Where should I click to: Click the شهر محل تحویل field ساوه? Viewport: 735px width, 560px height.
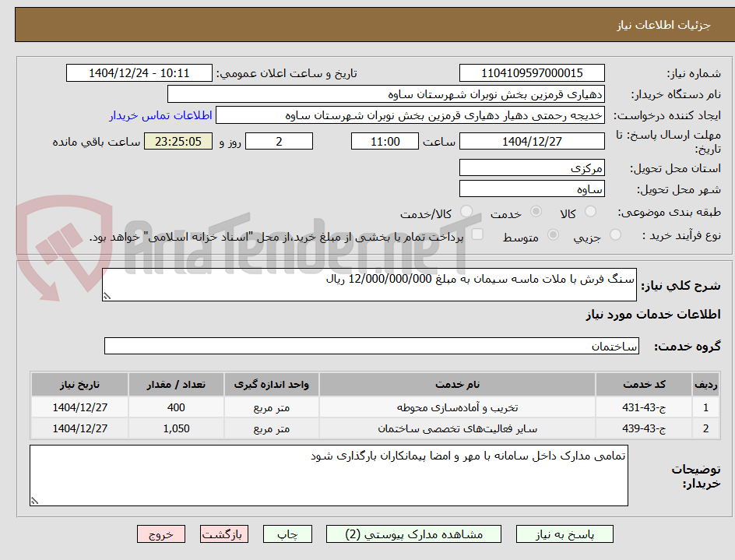[x=532, y=189]
